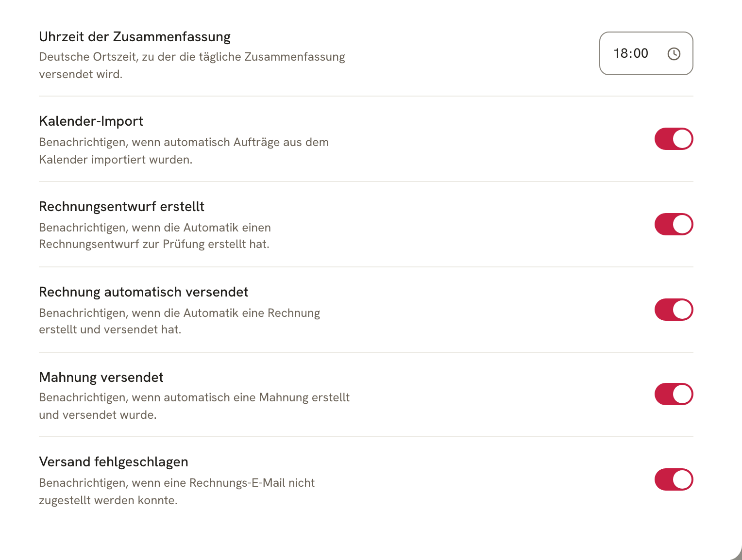Click the Deutsche Ortszeit description text

(x=192, y=66)
